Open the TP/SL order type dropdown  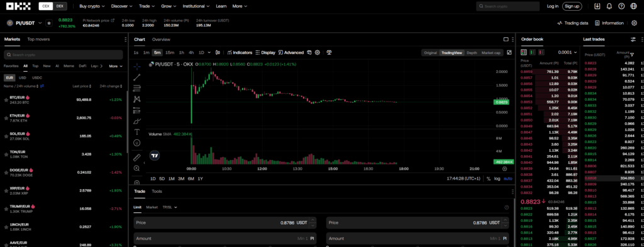click(170, 207)
